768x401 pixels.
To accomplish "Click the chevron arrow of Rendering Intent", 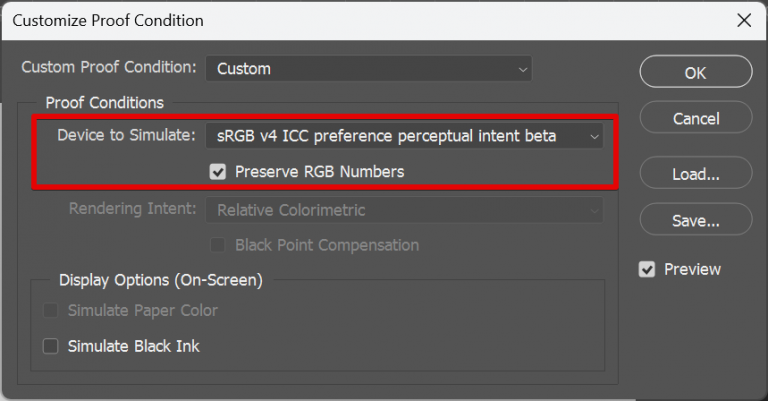I will pos(594,210).
